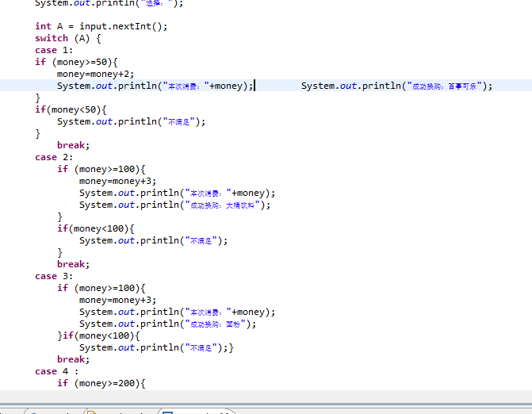Click the 'break;' directly above case 2

(x=73, y=145)
